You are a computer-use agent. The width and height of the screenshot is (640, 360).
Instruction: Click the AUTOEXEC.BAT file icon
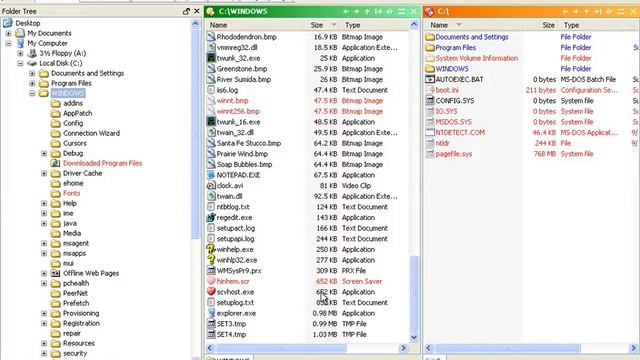429,79
